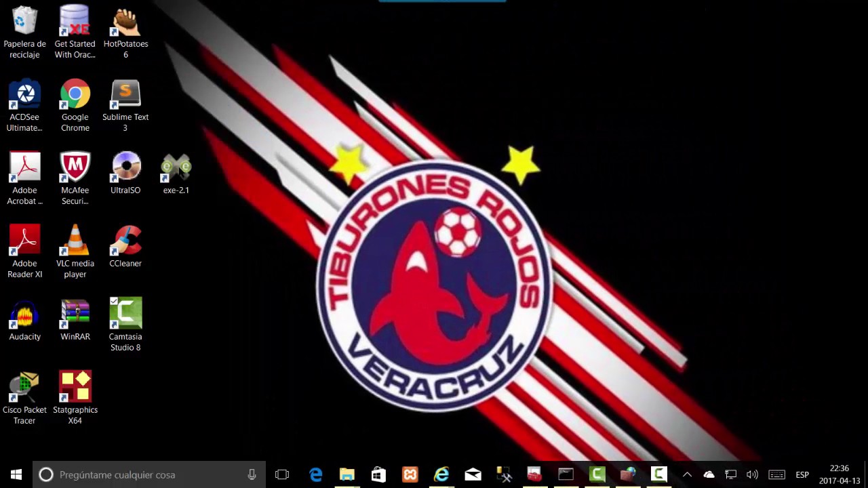Image resolution: width=868 pixels, height=488 pixels.
Task: Select the UltraISO desktop icon
Action: (125, 173)
